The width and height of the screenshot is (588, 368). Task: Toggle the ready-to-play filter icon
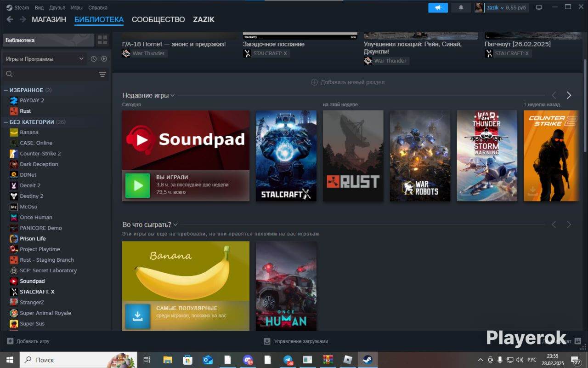click(104, 59)
